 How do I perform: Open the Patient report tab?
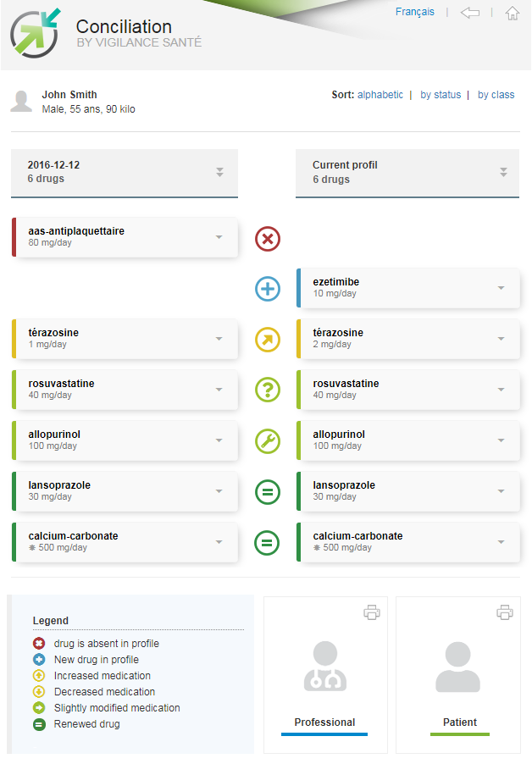point(458,675)
